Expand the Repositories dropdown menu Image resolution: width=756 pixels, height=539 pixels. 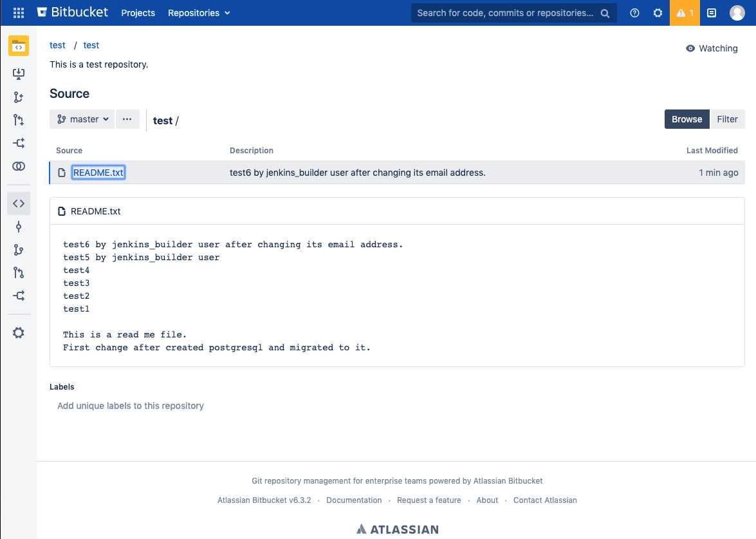(x=199, y=13)
